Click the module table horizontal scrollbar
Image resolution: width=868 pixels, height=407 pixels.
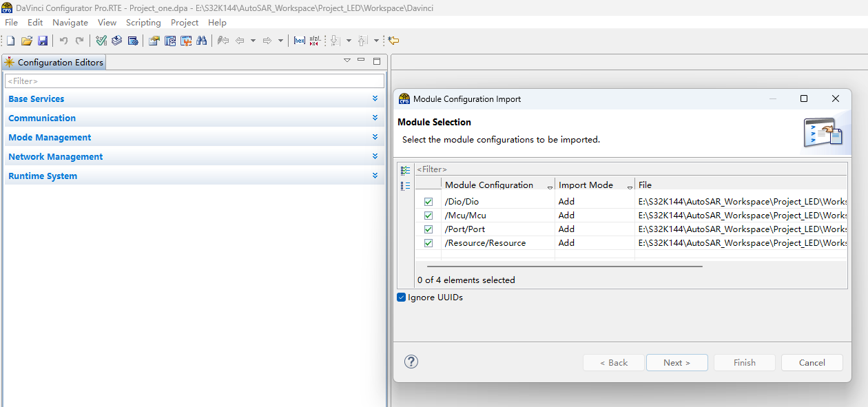tap(564, 266)
